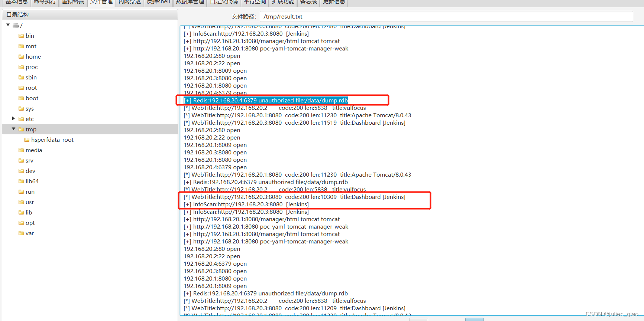Click the sbin folder icon
Image resolution: width=644 pixels, height=321 pixels.
coord(21,78)
